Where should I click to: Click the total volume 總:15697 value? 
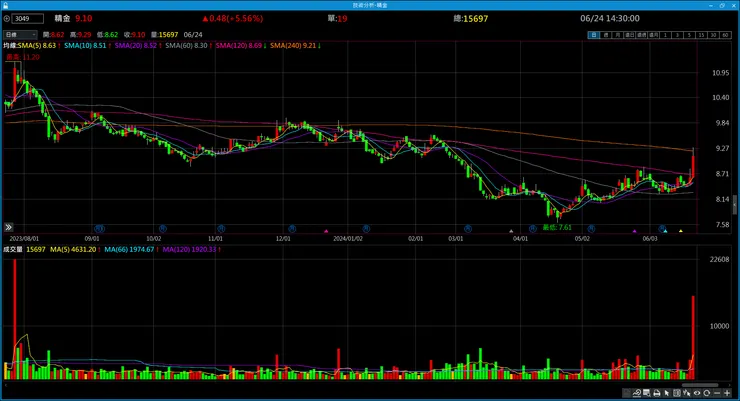coord(471,18)
